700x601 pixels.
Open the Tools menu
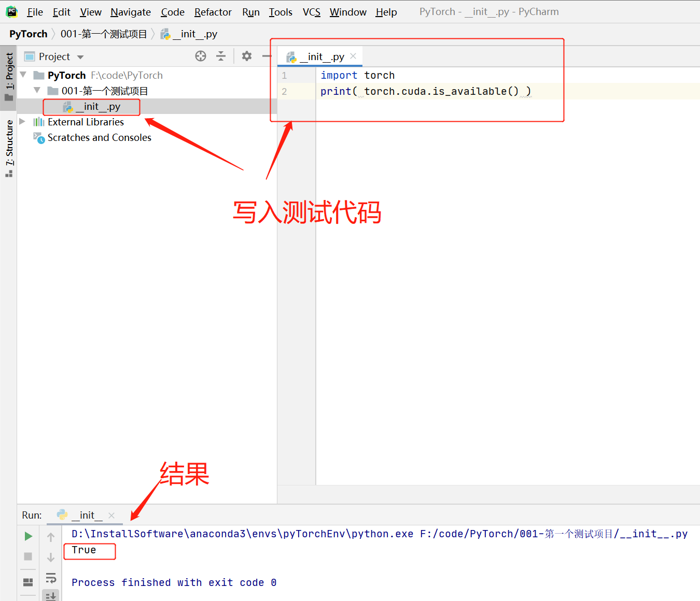coord(281,12)
